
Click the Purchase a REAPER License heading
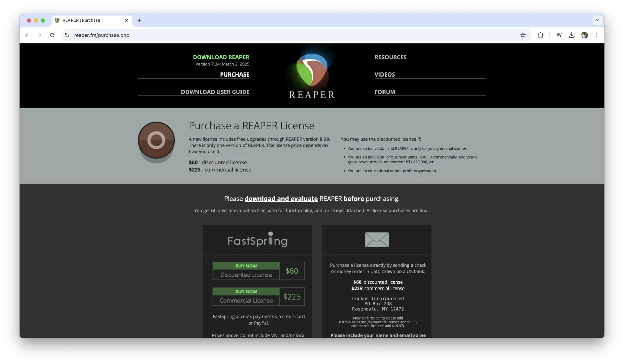click(251, 126)
